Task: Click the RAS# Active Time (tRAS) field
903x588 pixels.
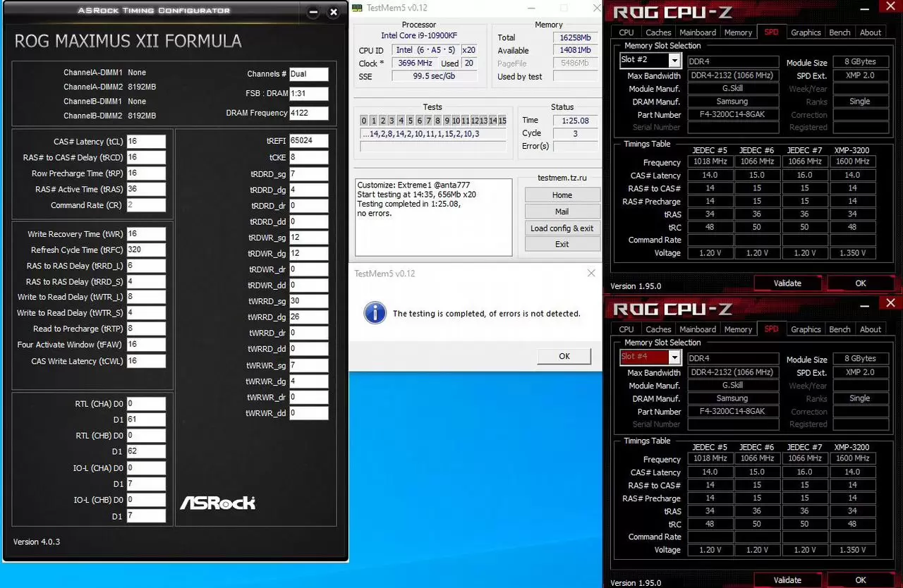Action: [146, 190]
